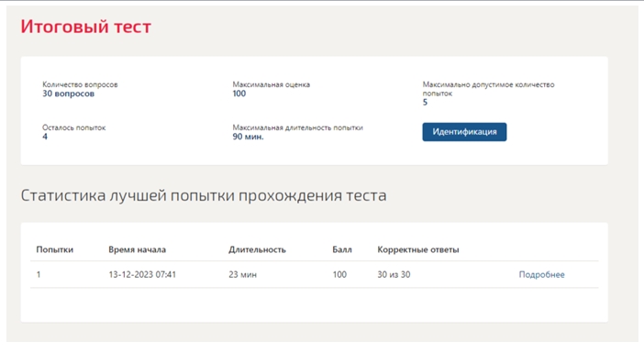
Task: Click the 30 из 30 correct answers cell
Action: 394,274
